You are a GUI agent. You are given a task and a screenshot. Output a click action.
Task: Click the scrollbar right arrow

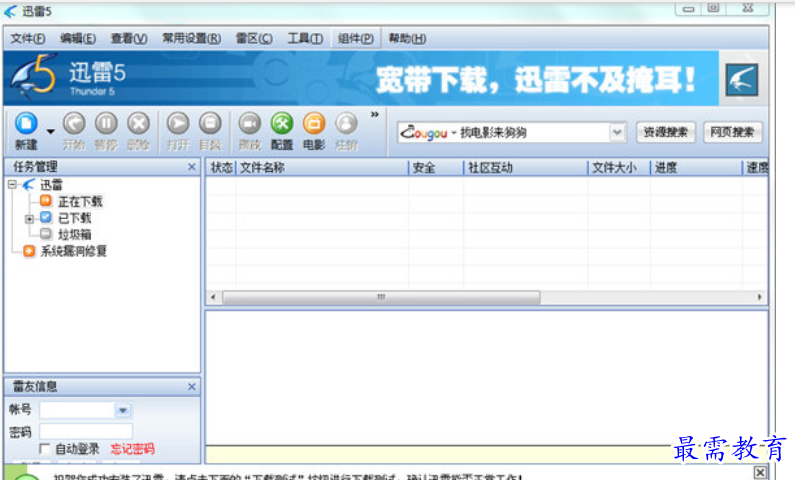tap(760, 297)
